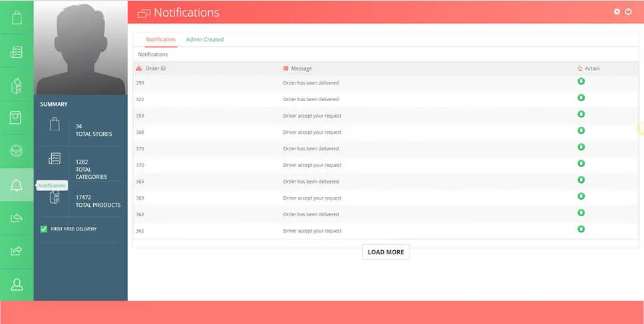Image resolution: width=644 pixels, height=324 pixels.
Task: Click the action icon for order 359
Action: click(x=581, y=114)
